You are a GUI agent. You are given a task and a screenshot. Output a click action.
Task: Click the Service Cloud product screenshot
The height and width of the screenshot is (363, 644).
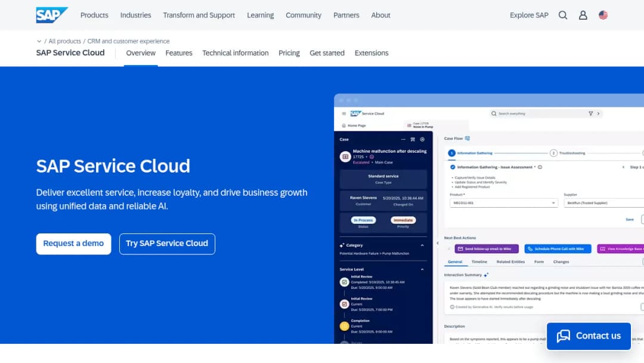tap(489, 219)
